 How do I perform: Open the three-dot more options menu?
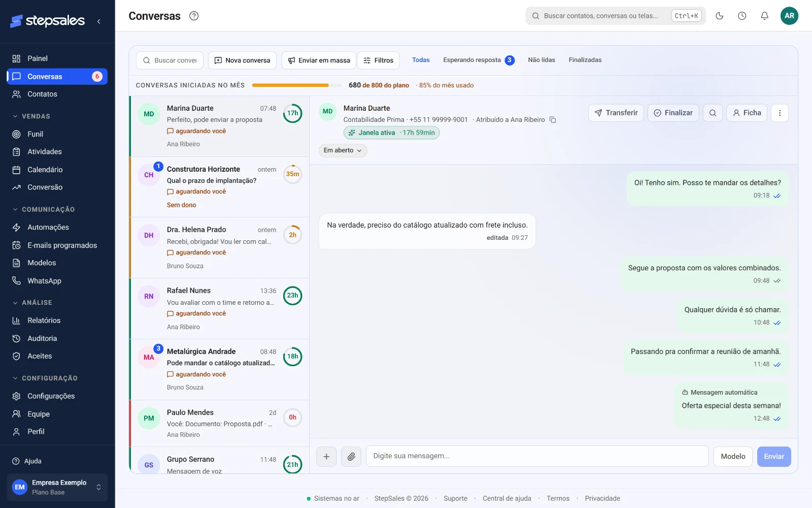tap(780, 113)
